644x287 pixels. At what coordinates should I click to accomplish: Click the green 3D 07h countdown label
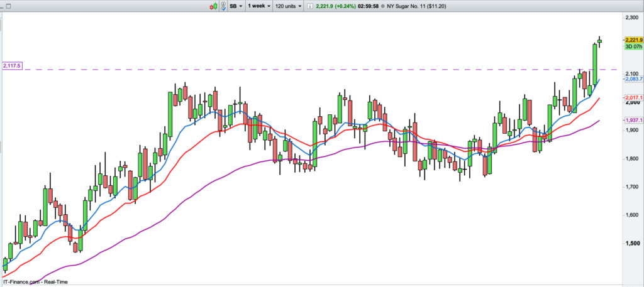(x=633, y=47)
